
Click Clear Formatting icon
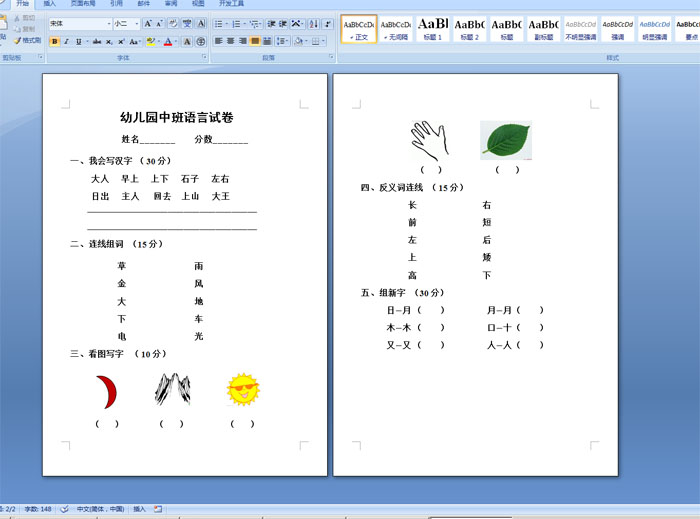tap(173, 24)
